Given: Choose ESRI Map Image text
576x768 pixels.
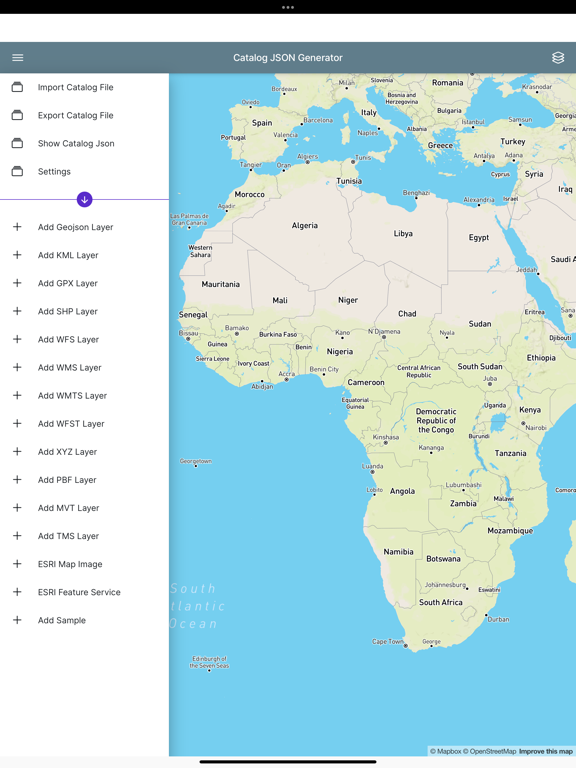Looking at the screenshot, I should 70,564.
